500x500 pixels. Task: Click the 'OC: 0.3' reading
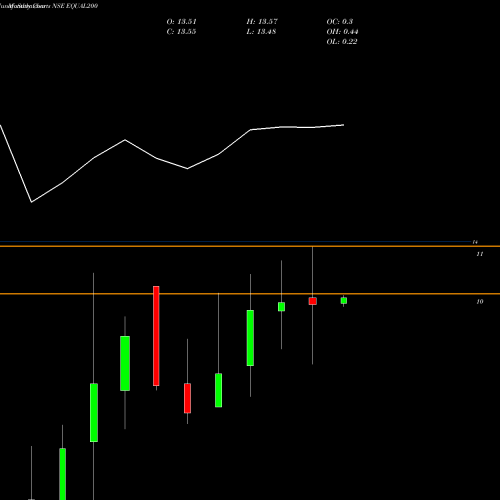click(x=340, y=22)
